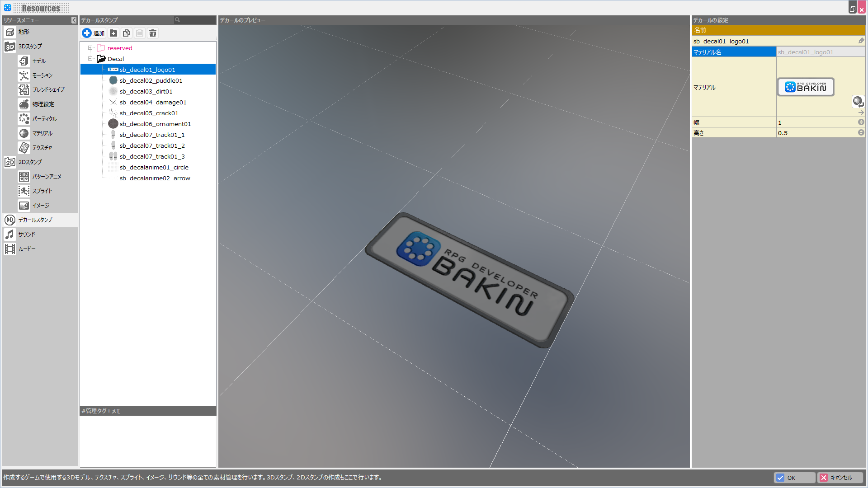Open the サウンド sound menu
The height and width of the screenshot is (488, 868).
pos(27,235)
